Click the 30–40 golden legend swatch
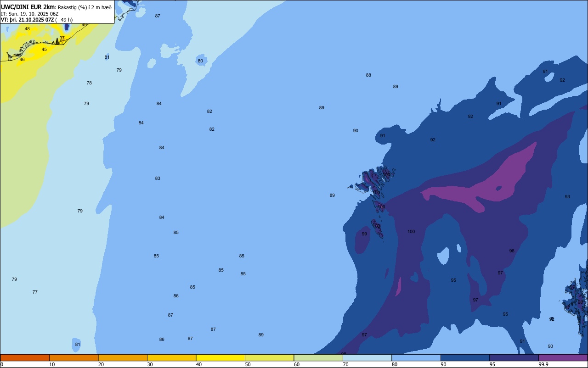The width and height of the screenshot is (588, 368). pyautogui.click(x=171, y=357)
